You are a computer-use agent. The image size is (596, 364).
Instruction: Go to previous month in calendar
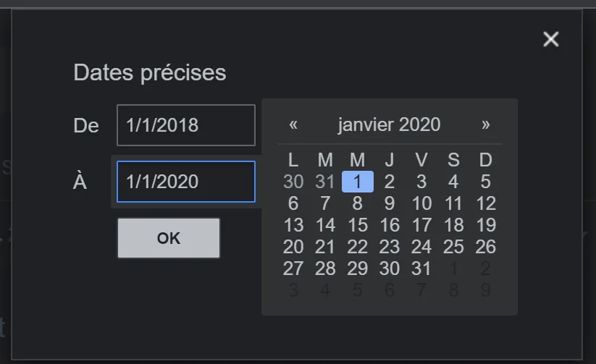tap(293, 124)
